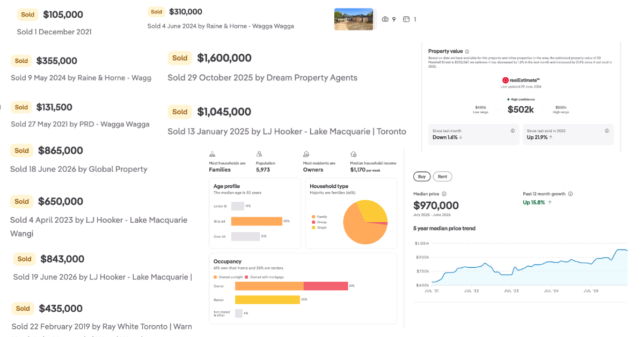
Task: Click the Sold badge beside $310,000
Action: (157, 12)
